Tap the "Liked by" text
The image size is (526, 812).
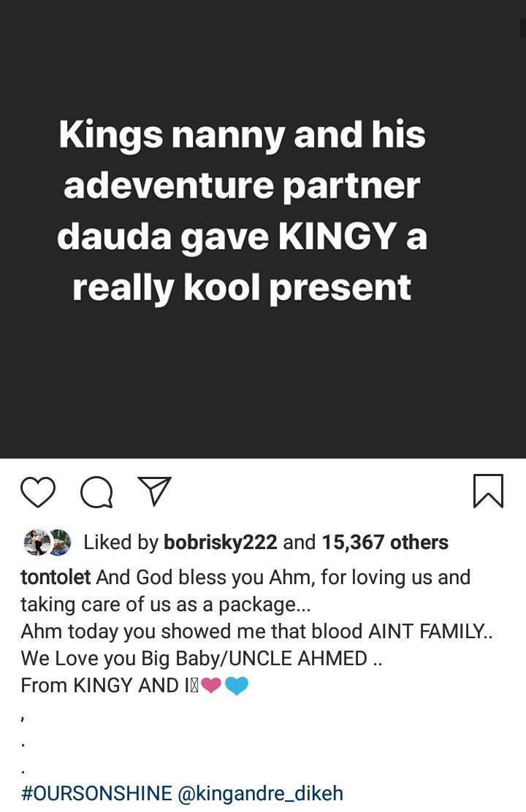[121, 543]
